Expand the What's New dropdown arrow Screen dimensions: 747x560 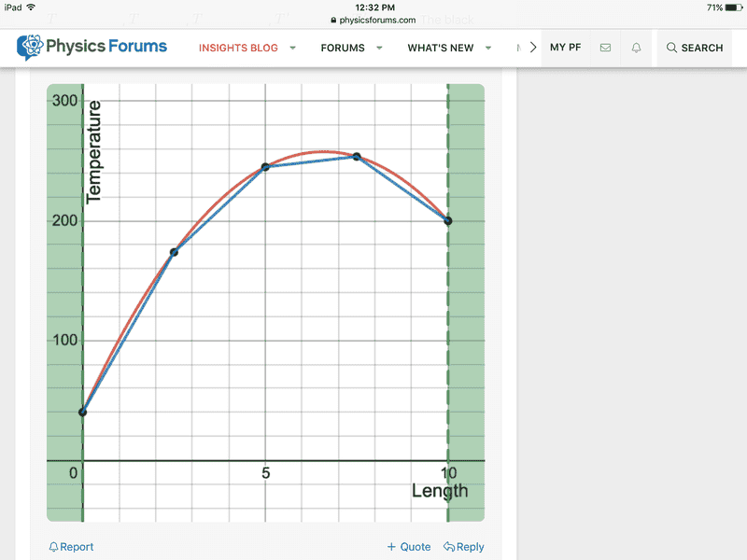coord(488,49)
